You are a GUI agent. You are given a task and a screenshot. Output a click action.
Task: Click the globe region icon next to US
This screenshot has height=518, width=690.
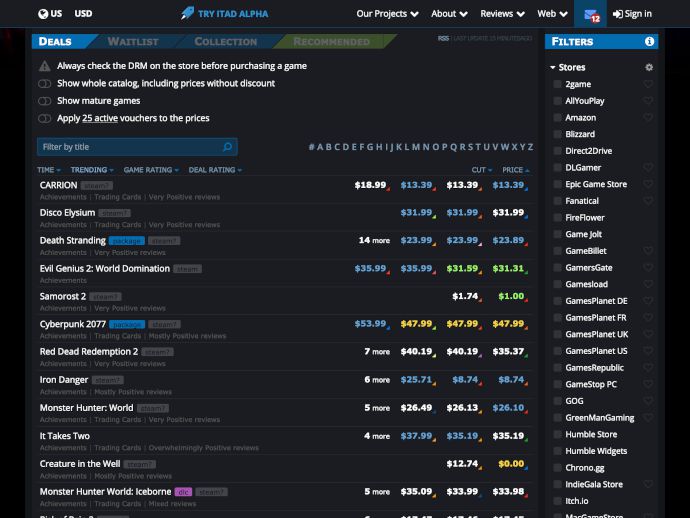[43, 14]
